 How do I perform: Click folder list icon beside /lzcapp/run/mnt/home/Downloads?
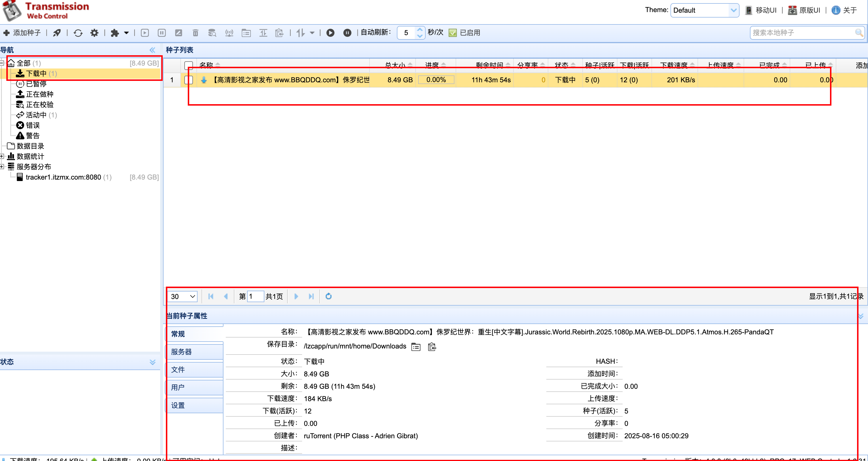point(416,347)
